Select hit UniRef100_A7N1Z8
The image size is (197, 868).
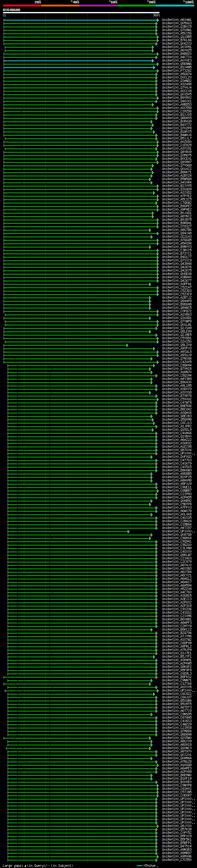[x=176, y=761]
